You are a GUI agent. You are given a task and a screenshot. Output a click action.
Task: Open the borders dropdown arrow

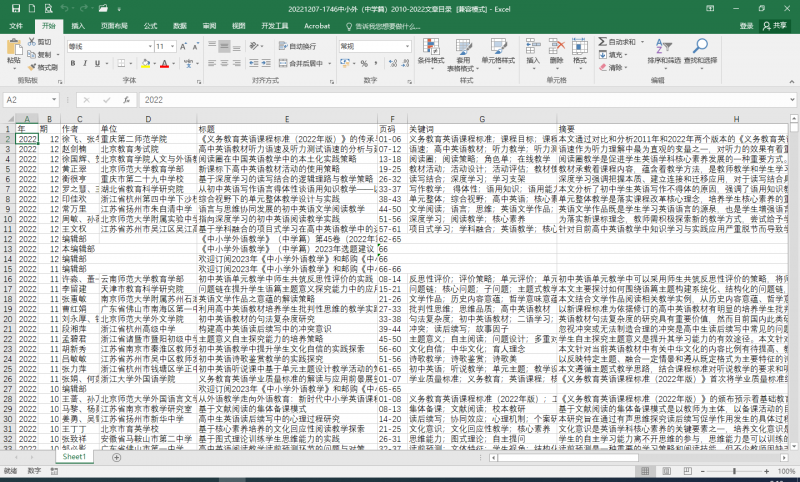[x=131, y=63]
